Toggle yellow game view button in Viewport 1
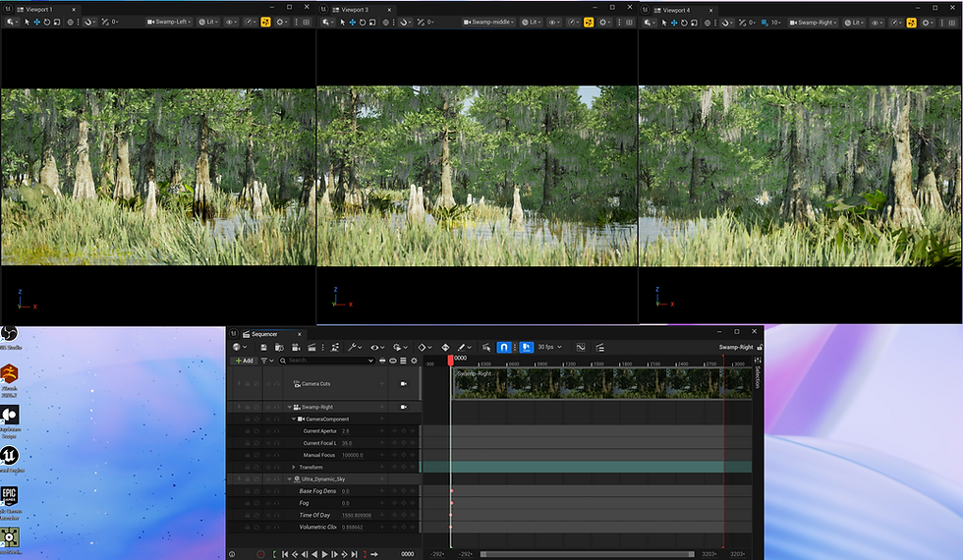The height and width of the screenshot is (560, 963). point(265,22)
